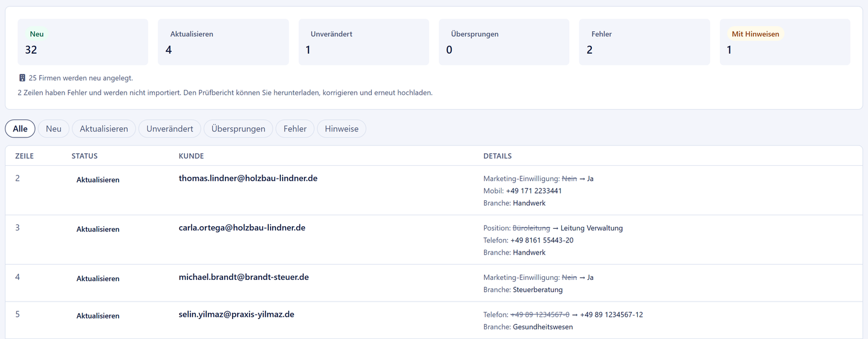Viewport: 868px width, 339px height.
Task: Select the Alle filter tab
Action: [x=20, y=128]
